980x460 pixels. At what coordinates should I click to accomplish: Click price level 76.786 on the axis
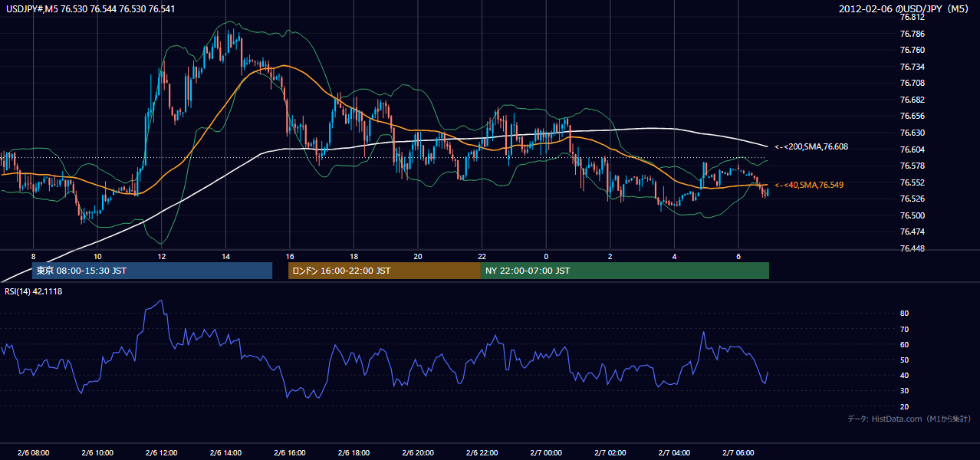pyautogui.click(x=912, y=34)
